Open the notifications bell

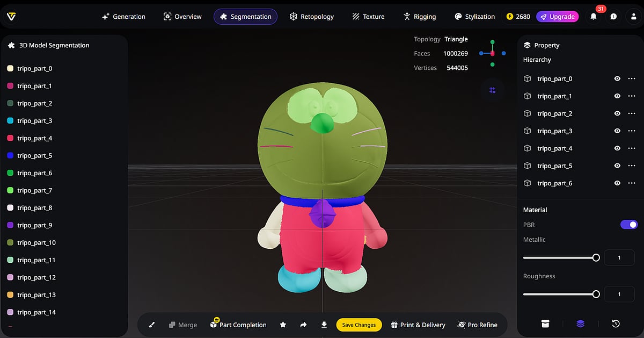point(594,17)
